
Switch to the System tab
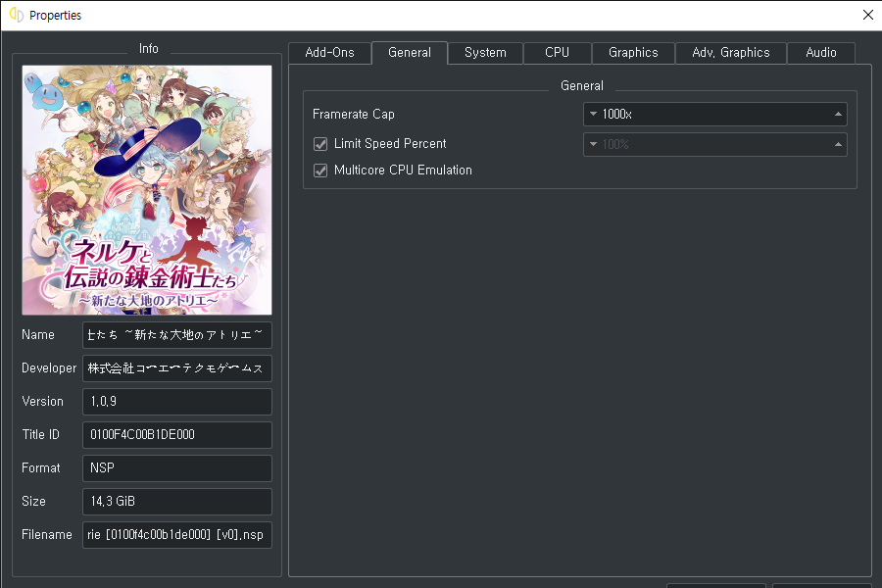pyautogui.click(x=485, y=53)
